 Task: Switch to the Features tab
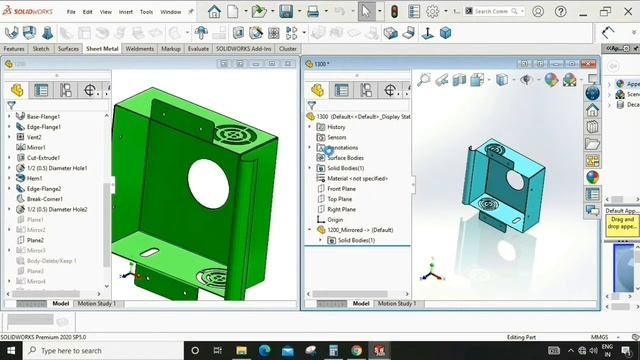click(x=14, y=49)
